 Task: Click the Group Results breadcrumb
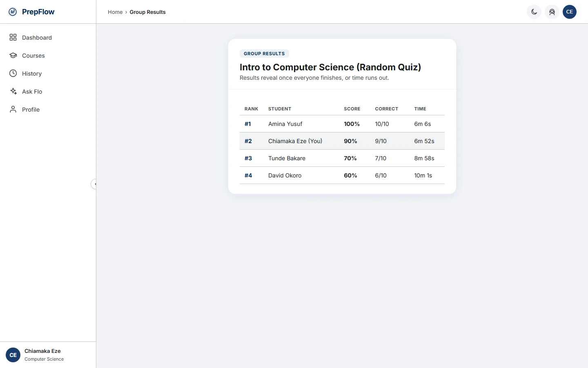[148, 12]
